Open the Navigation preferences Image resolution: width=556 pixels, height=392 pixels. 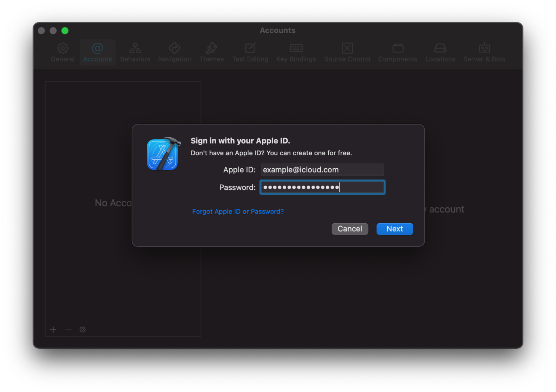tap(174, 52)
